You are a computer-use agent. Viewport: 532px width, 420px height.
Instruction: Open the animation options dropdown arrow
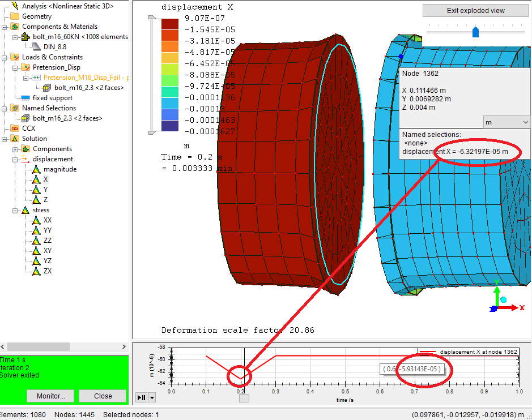point(151,398)
